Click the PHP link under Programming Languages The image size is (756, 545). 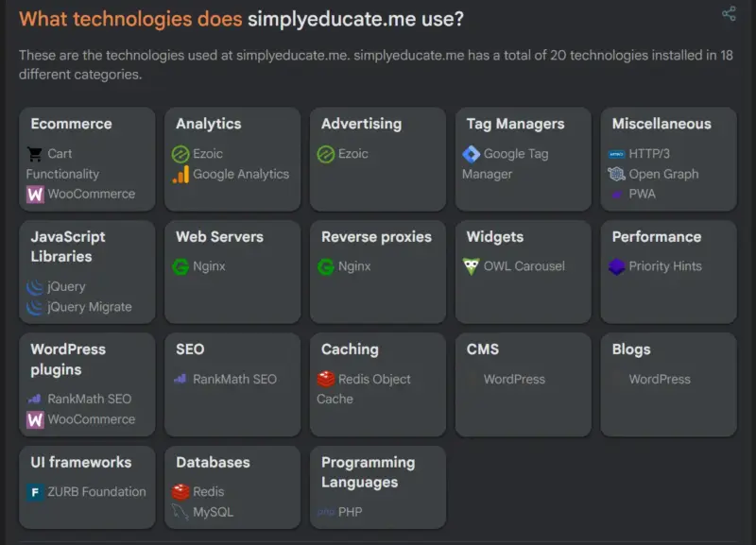(350, 512)
